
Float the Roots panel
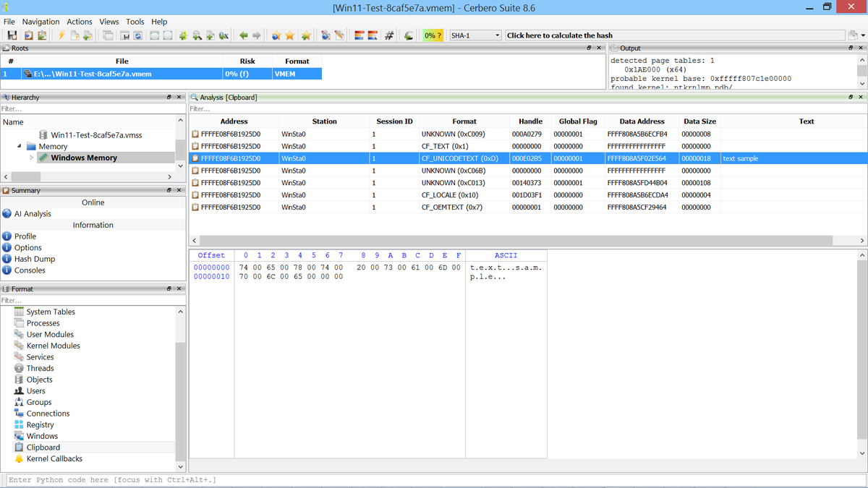589,48
